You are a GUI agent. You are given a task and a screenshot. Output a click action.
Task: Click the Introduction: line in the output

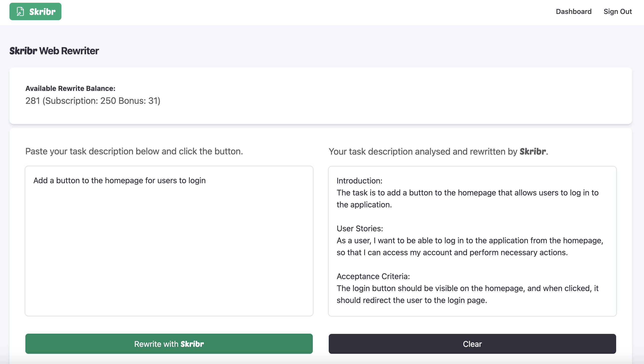click(359, 181)
